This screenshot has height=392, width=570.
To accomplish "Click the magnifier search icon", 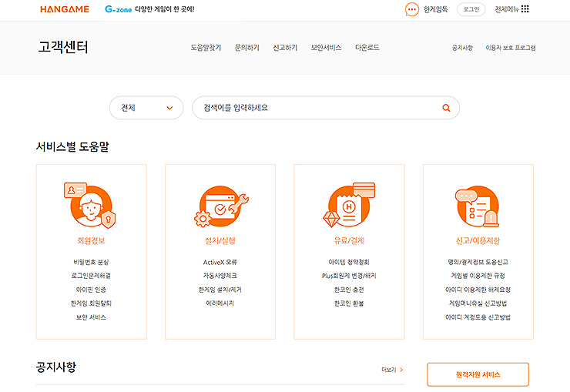I will (447, 108).
